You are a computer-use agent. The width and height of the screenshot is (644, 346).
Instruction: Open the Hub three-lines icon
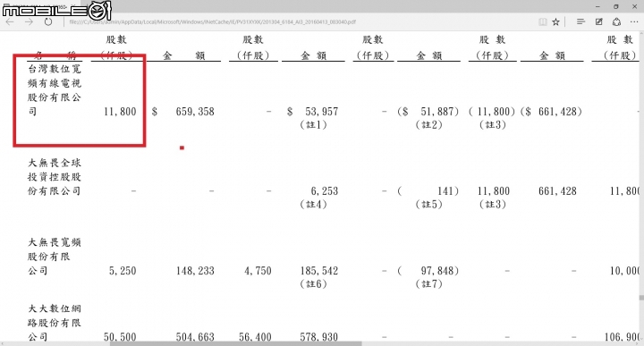(580, 21)
